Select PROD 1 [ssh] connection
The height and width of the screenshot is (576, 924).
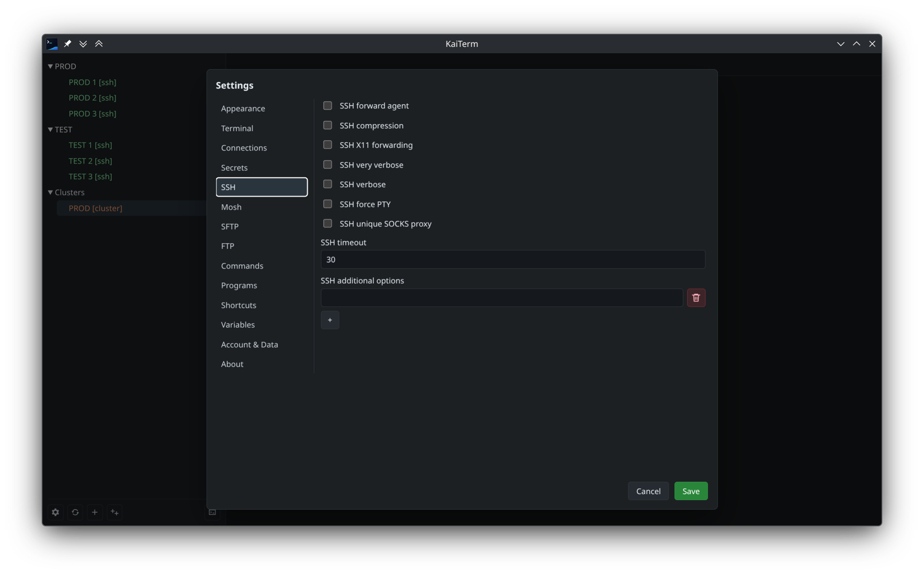coord(93,82)
